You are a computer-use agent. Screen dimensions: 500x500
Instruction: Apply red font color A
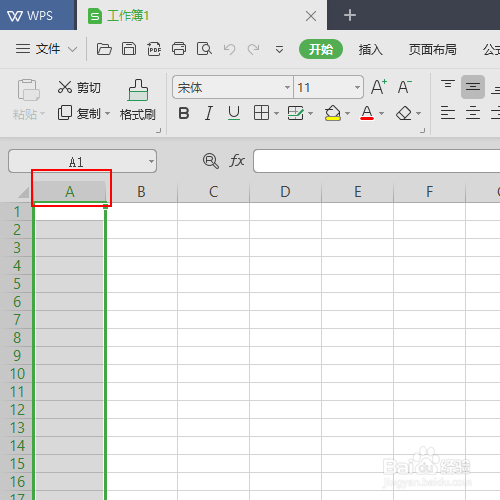pos(367,113)
